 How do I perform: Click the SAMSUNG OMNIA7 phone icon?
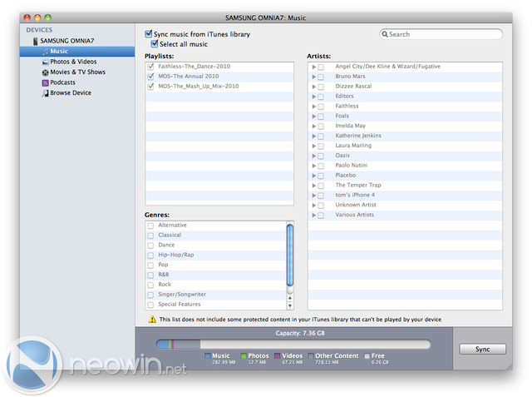pos(36,42)
